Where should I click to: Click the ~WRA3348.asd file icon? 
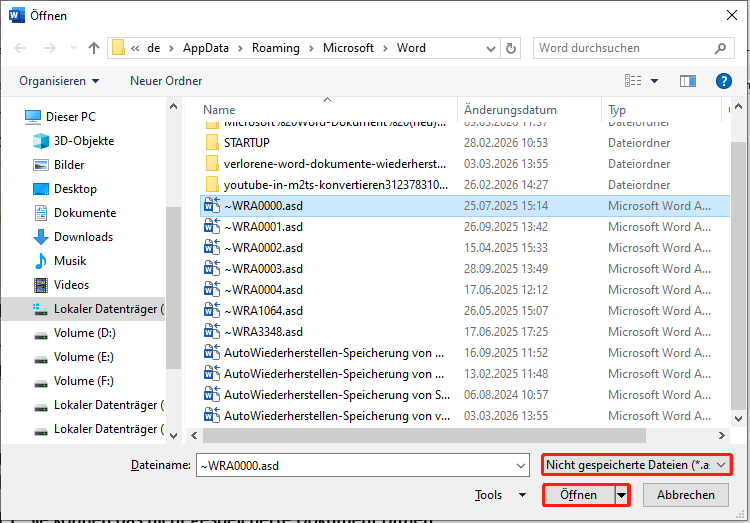coord(212,332)
